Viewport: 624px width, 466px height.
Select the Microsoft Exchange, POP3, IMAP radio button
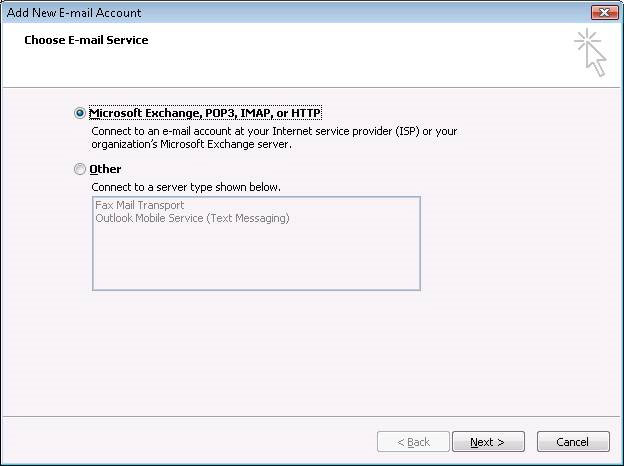80,113
